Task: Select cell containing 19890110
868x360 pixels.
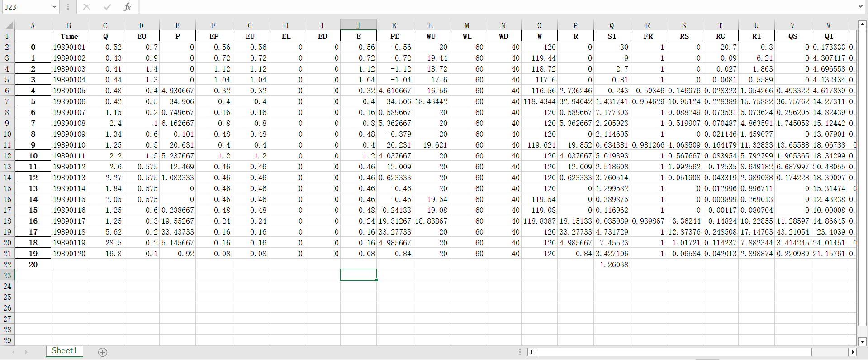Action: (69, 145)
